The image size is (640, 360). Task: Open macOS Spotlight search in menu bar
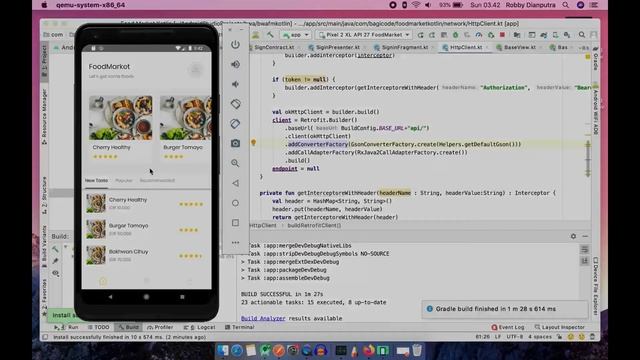click(x=565, y=5)
